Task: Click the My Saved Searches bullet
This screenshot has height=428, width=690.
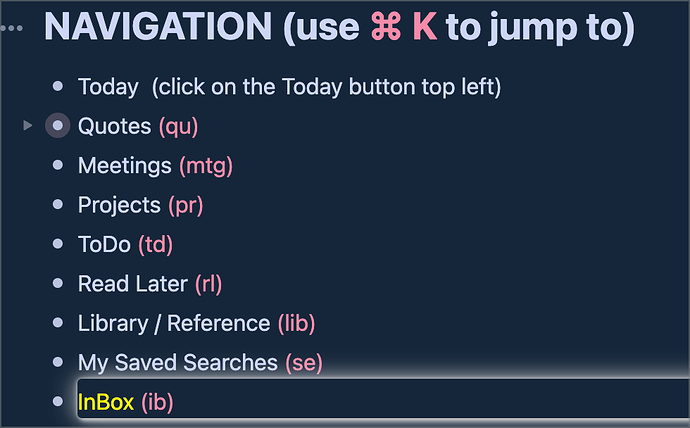Action: pos(58,362)
